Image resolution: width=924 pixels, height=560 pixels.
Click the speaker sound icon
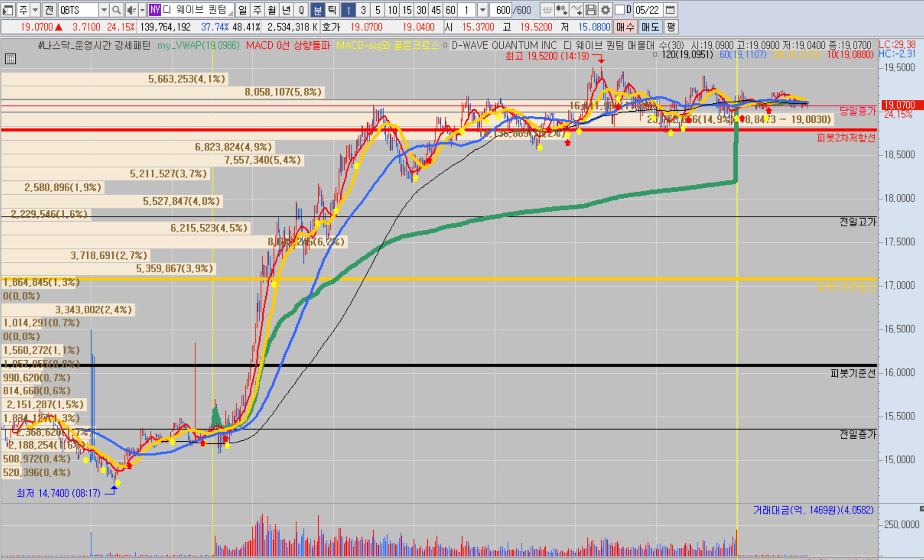tap(131, 10)
